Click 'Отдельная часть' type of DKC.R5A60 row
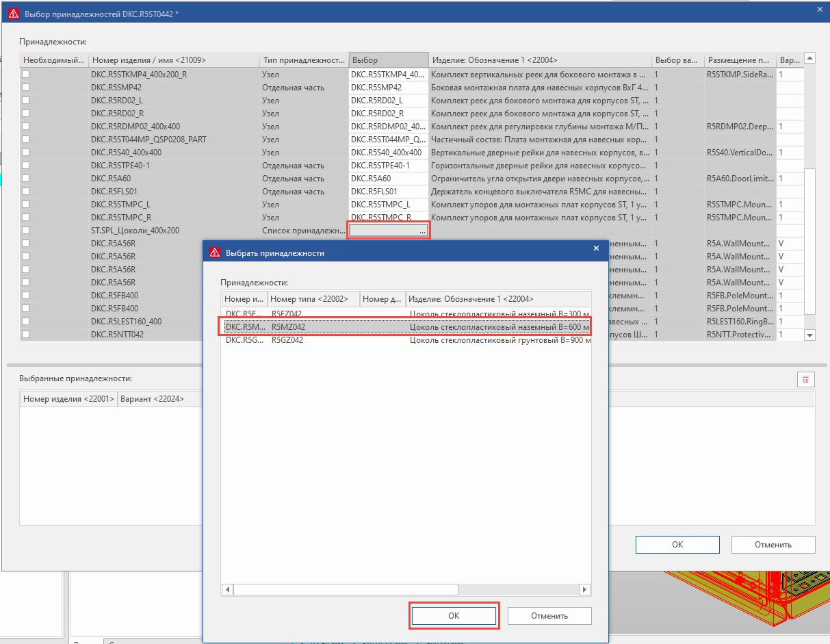Viewport: 830px width, 644px height. (293, 178)
